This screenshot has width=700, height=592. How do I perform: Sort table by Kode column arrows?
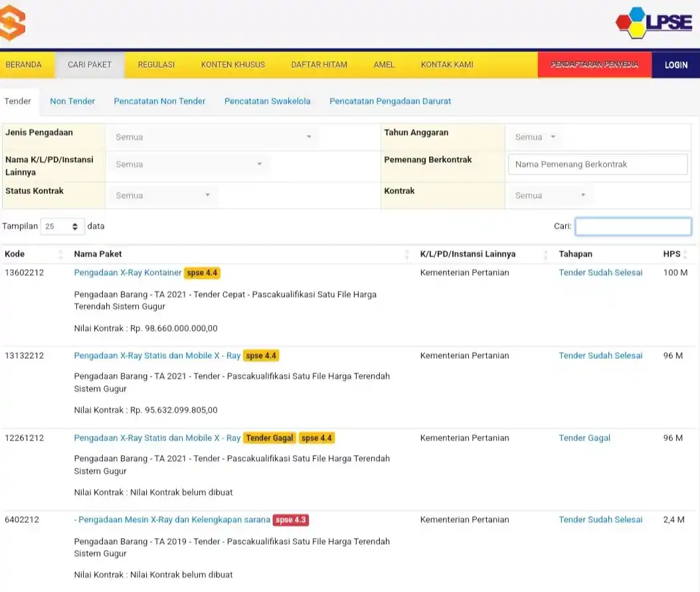pos(60,254)
